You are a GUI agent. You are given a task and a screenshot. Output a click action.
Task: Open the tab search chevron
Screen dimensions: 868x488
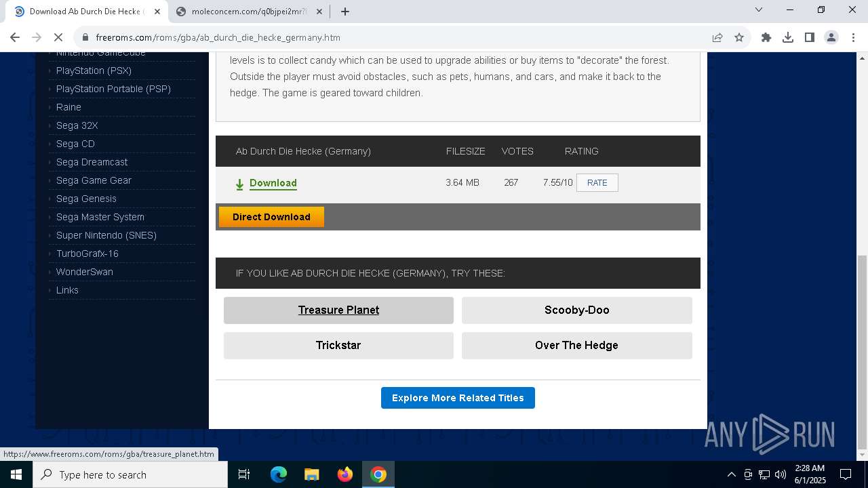pyautogui.click(x=759, y=9)
